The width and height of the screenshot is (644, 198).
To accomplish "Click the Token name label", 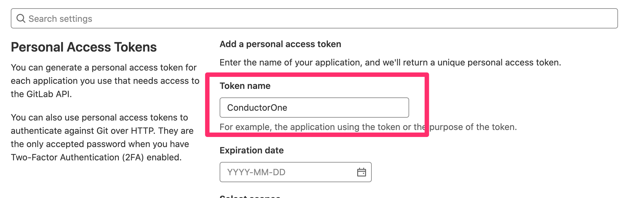I will [245, 86].
